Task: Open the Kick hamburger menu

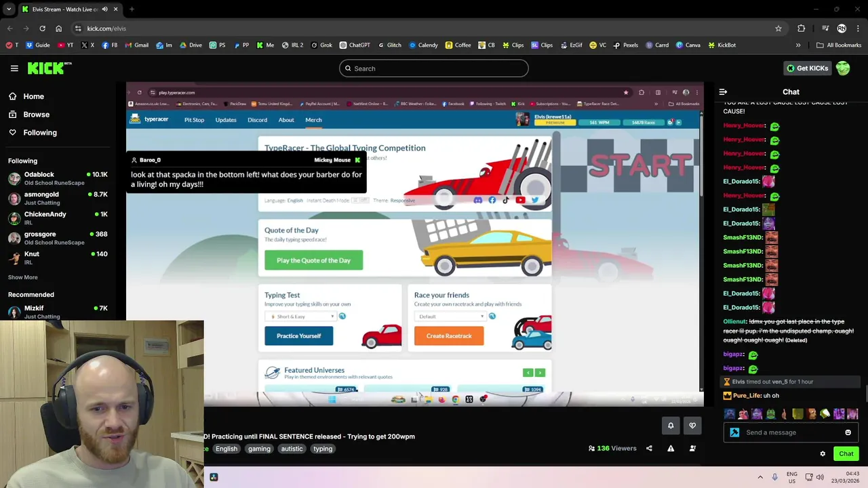Action: [x=14, y=68]
